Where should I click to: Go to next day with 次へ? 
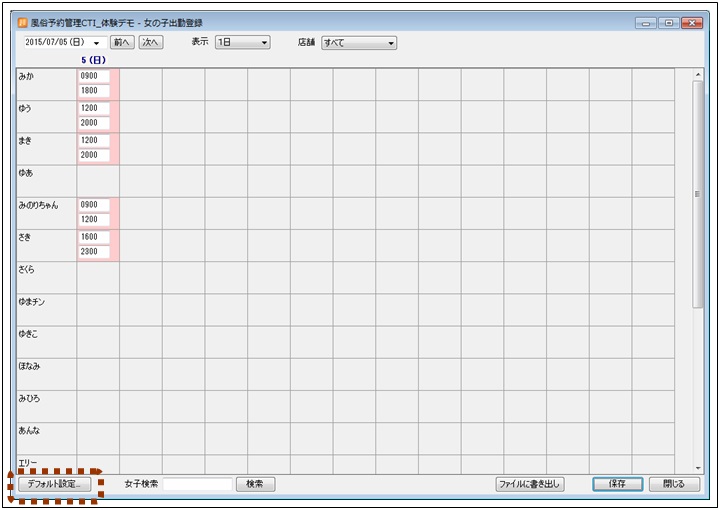click(150, 43)
